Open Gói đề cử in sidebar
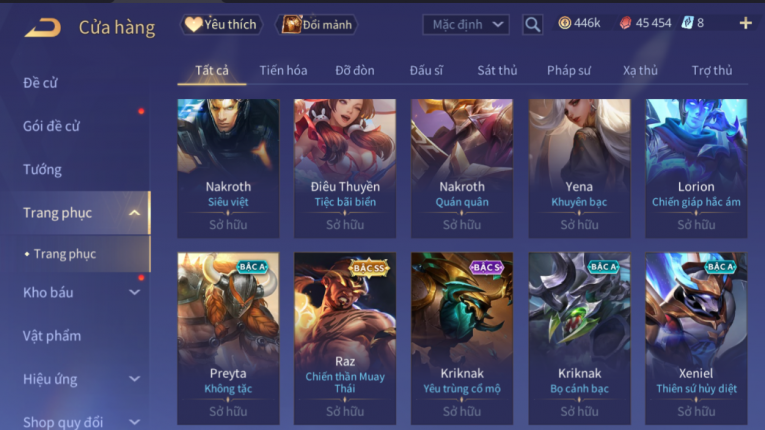The image size is (765, 430). 51,126
